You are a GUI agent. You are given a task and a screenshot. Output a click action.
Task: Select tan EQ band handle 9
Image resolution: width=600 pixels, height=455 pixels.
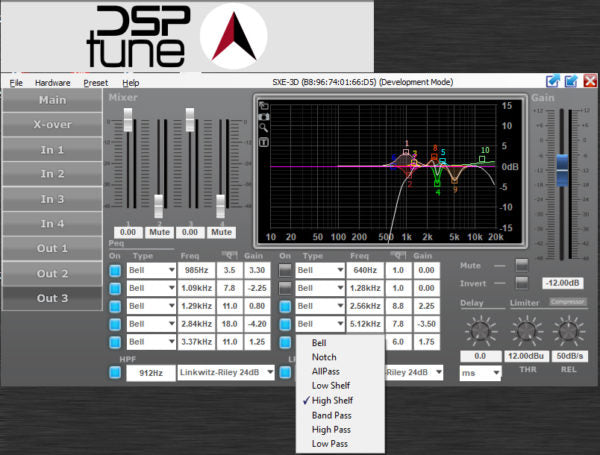455,181
